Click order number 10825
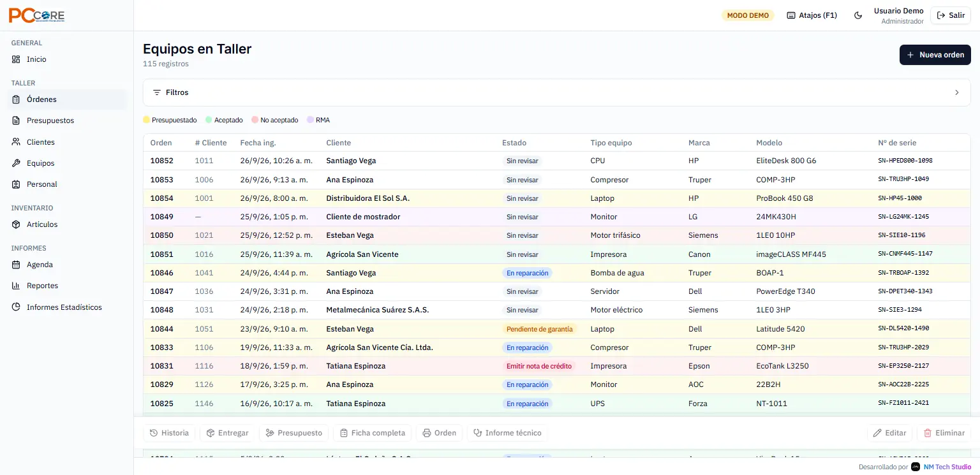 [161, 404]
